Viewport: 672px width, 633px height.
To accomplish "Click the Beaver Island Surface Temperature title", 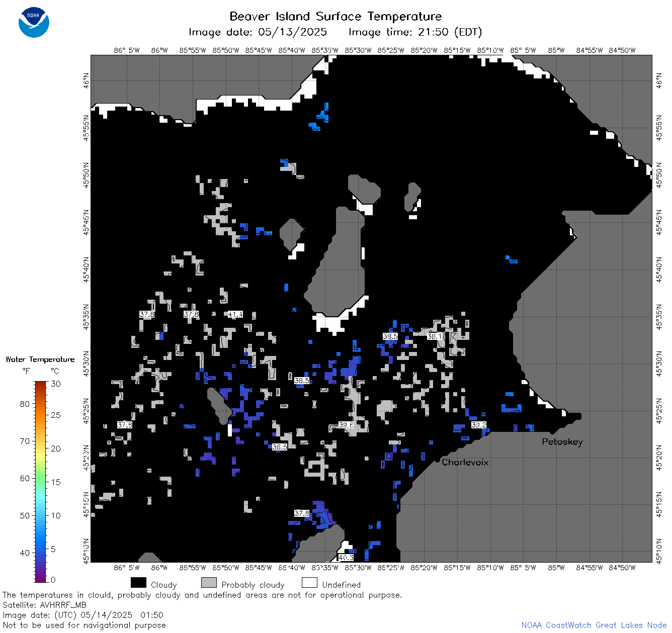I will coord(335,17).
